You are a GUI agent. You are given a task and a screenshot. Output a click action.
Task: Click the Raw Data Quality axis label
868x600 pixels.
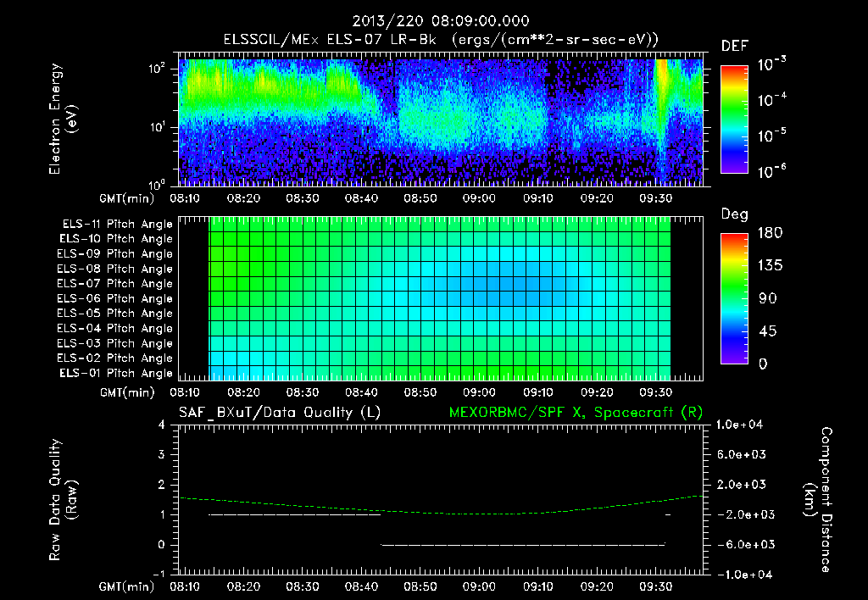pos(63,500)
